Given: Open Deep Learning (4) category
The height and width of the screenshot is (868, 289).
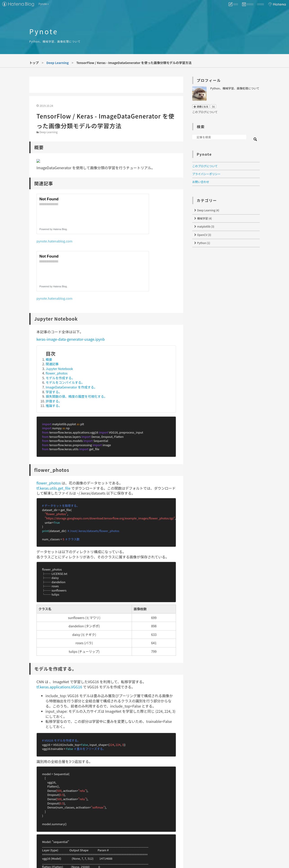Looking at the screenshot, I should 208,211.
